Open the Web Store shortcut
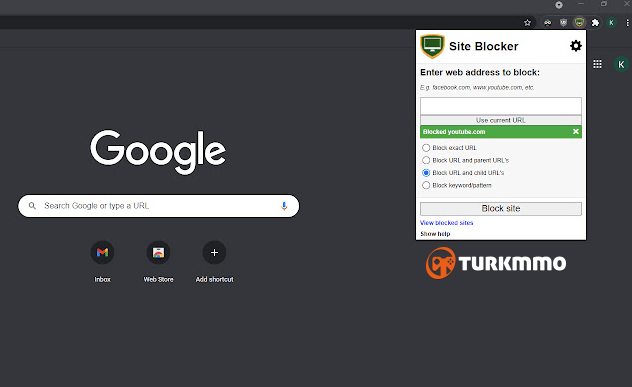Image resolution: width=632 pixels, height=387 pixels. [x=158, y=253]
